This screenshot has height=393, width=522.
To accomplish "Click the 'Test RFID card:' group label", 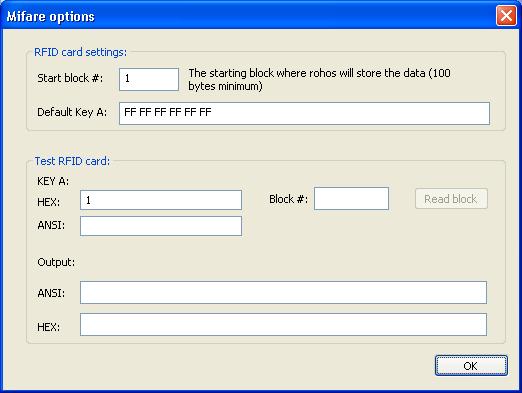I will (72, 161).
